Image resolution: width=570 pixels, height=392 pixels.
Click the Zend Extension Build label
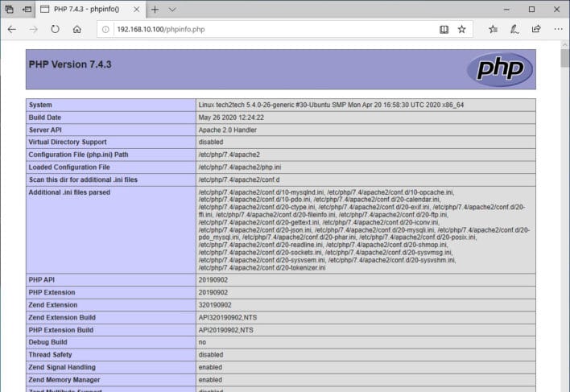tap(62, 317)
